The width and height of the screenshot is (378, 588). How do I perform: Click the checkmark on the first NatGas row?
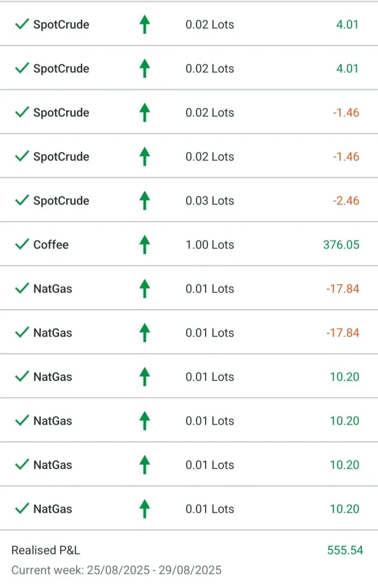pos(22,289)
